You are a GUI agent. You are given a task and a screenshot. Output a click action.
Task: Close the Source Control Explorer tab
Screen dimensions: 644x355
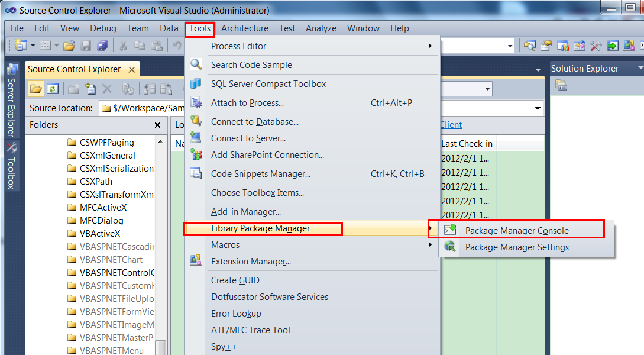click(x=132, y=69)
